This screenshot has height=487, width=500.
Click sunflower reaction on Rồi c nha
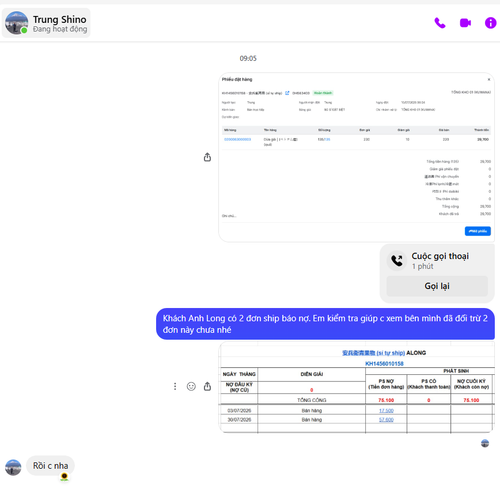(x=64, y=477)
